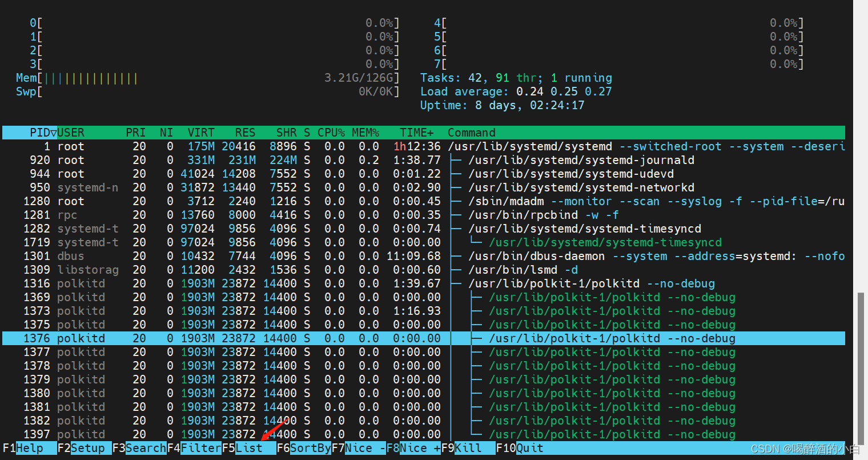Select the PID 1373 polkitd thread

point(424,311)
